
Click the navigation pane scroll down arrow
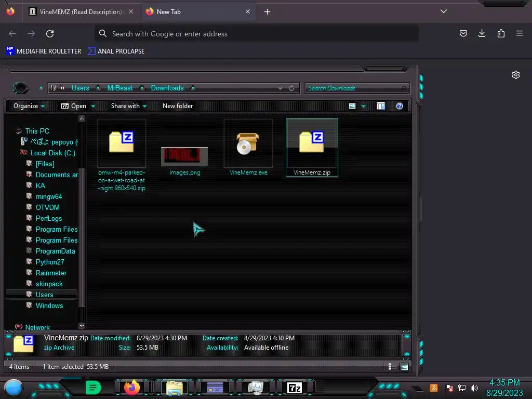(82, 326)
